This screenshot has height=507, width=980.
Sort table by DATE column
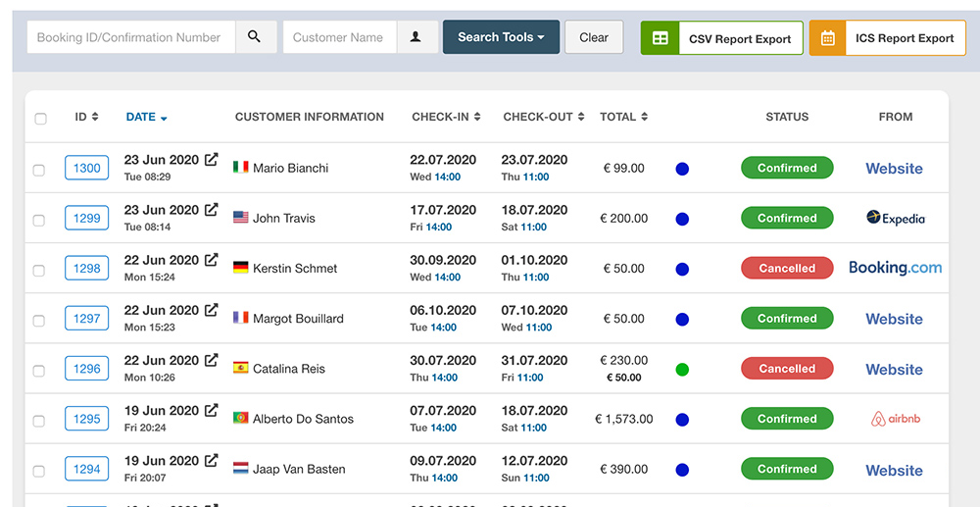click(146, 117)
